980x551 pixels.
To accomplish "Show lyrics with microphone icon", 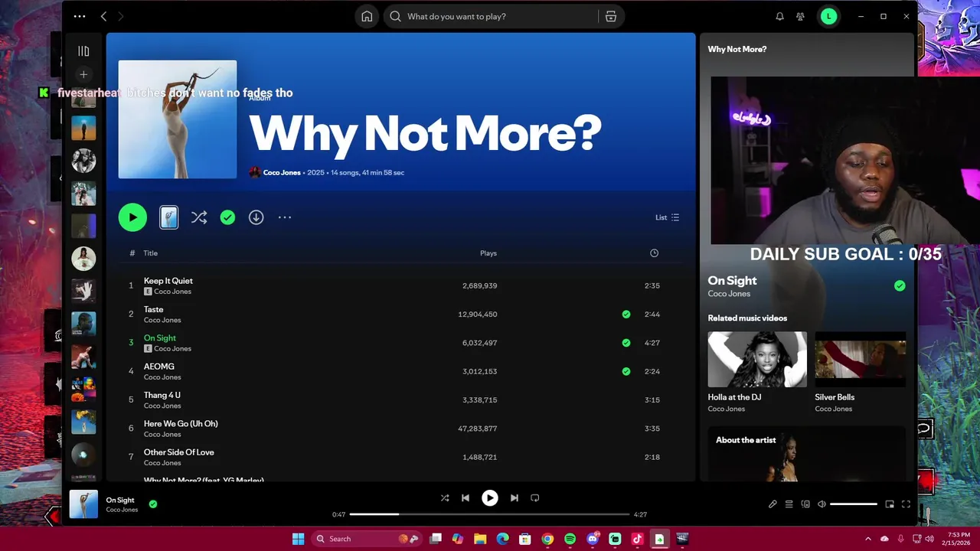I will tap(773, 504).
